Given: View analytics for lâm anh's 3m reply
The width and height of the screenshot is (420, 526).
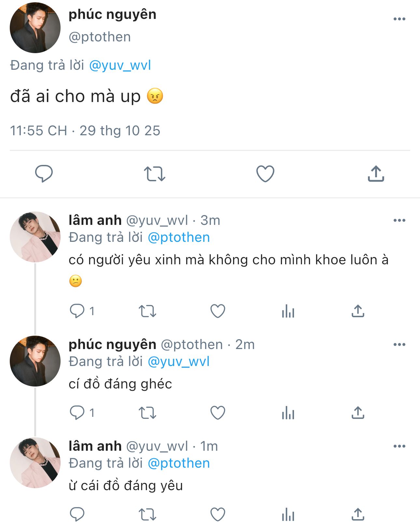Looking at the screenshot, I should coord(288,311).
